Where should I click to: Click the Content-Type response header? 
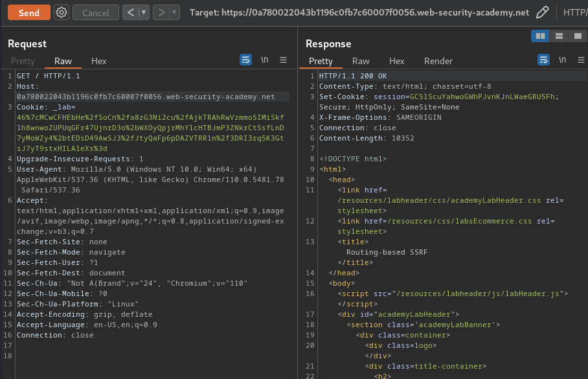point(405,86)
